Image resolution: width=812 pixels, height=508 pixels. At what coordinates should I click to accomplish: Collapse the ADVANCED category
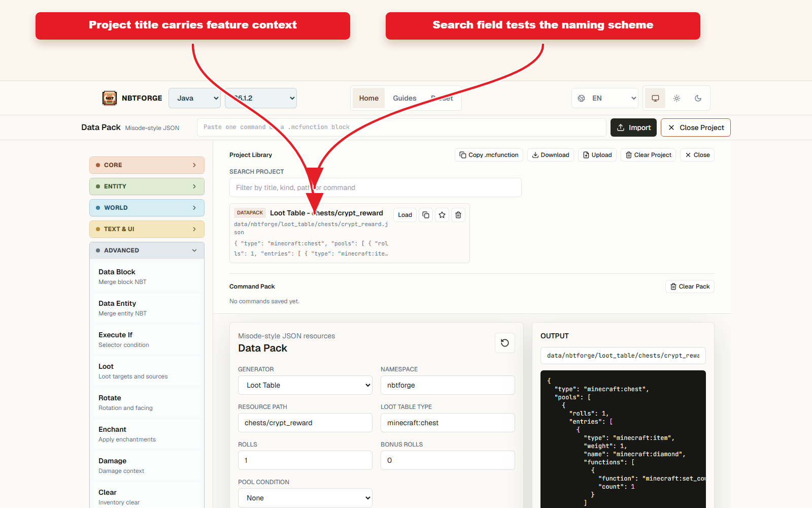(x=147, y=250)
